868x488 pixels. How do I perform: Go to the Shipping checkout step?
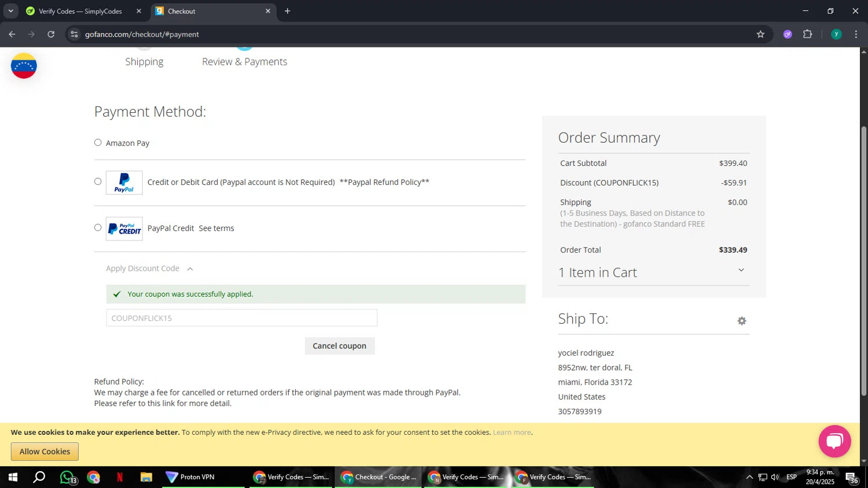[x=144, y=61]
